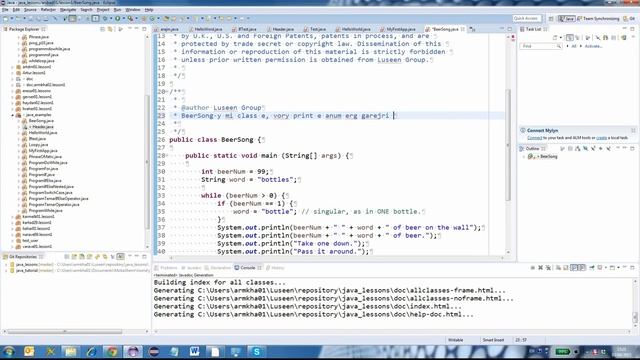Viewport: 640px width, 360px height.
Task: Collapse the java_examples package
Action: tap(13, 115)
